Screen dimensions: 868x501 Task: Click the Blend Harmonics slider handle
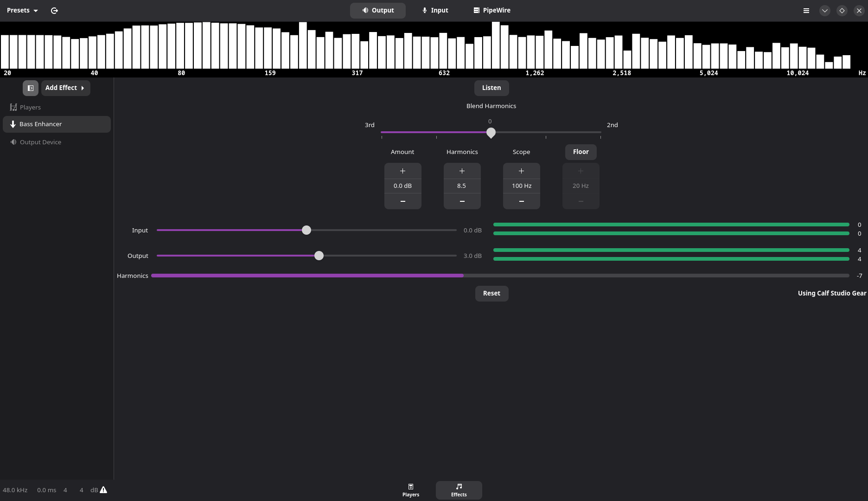coord(491,133)
